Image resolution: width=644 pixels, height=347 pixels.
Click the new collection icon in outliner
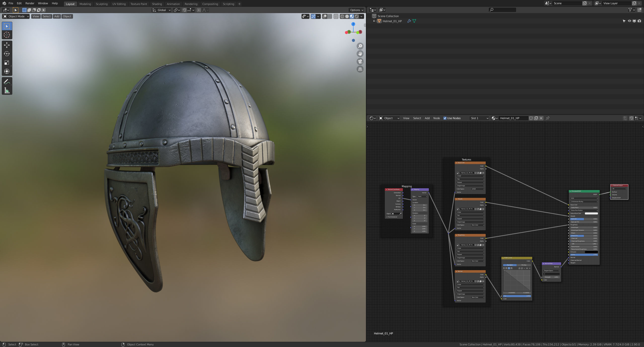pyautogui.click(x=639, y=10)
